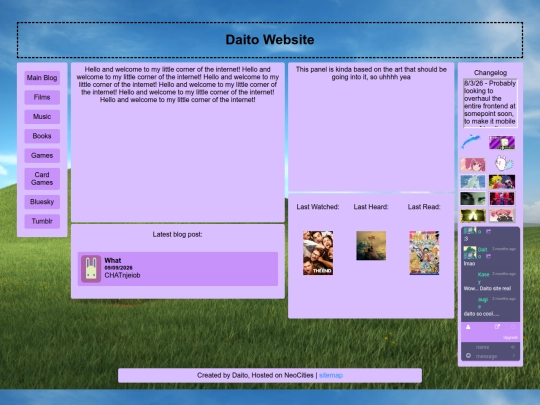Open the Main Blog page
This screenshot has width=540, height=405.
[x=42, y=78]
